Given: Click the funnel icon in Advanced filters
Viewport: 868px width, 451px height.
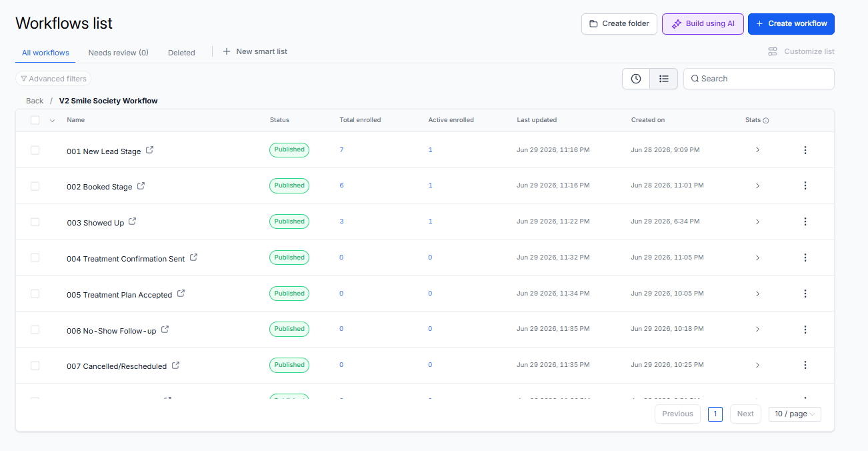Looking at the screenshot, I should coord(24,79).
